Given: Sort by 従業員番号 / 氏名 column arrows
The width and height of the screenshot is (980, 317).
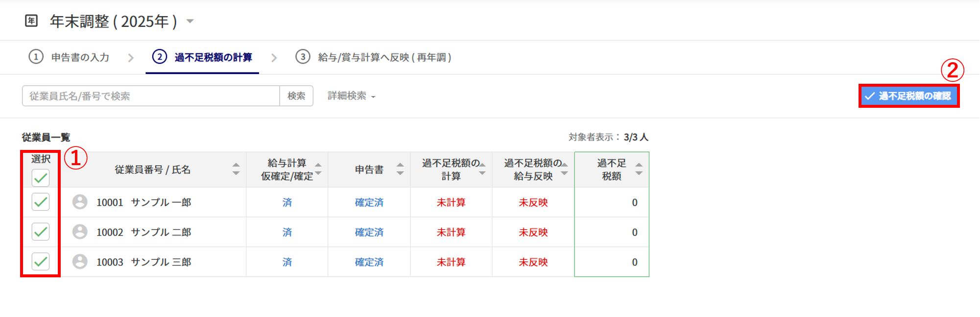Looking at the screenshot, I should click(x=236, y=169).
